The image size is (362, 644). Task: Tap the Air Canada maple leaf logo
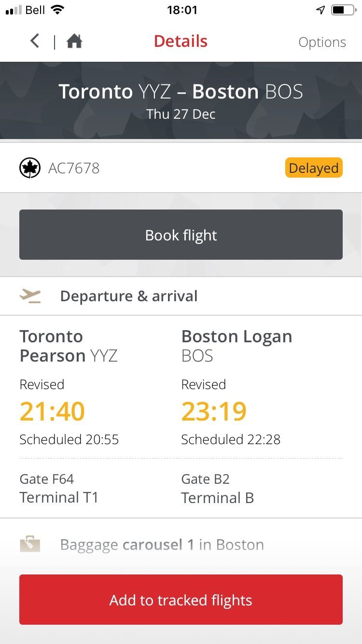[30, 168]
